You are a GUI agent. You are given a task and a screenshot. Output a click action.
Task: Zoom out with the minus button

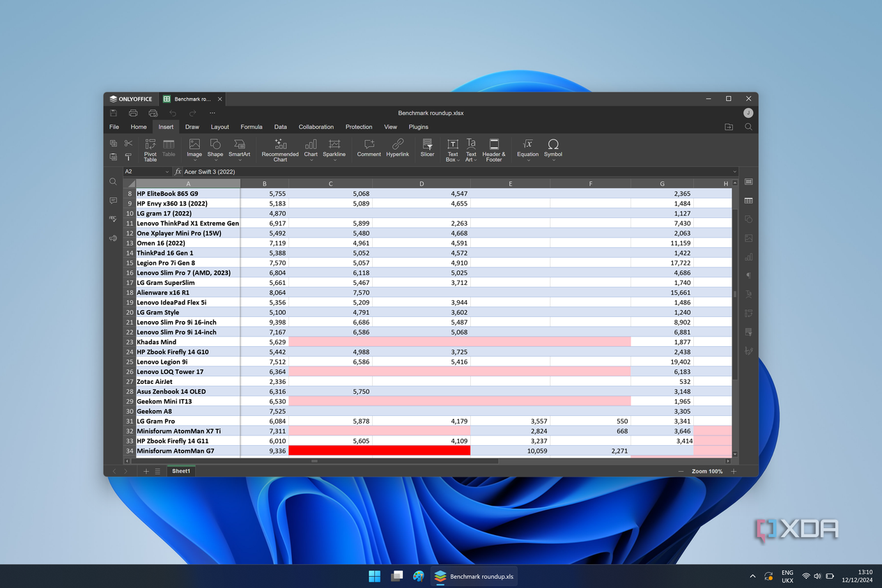[x=681, y=472]
